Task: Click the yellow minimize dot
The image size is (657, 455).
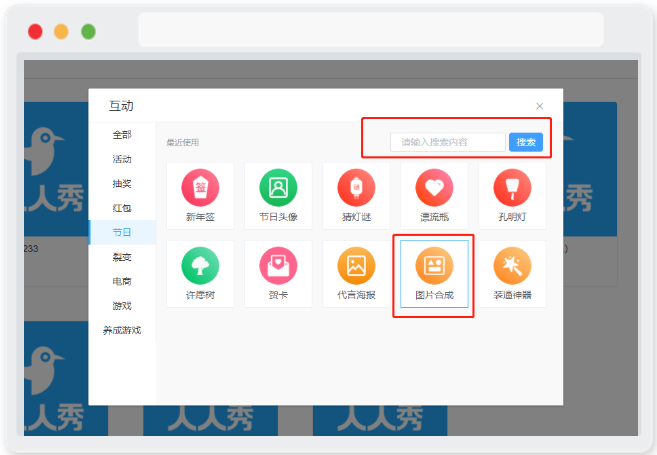Action: pyautogui.click(x=61, y=32)
